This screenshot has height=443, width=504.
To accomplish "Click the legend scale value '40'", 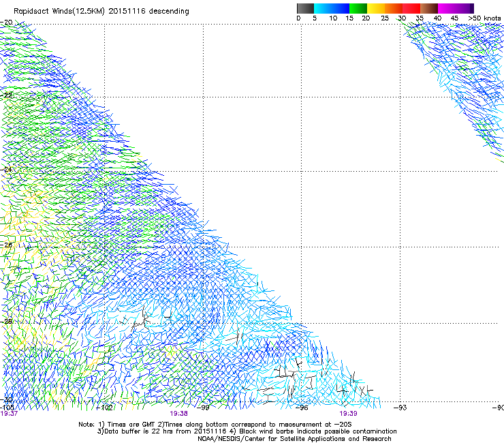I will (437, 18).
